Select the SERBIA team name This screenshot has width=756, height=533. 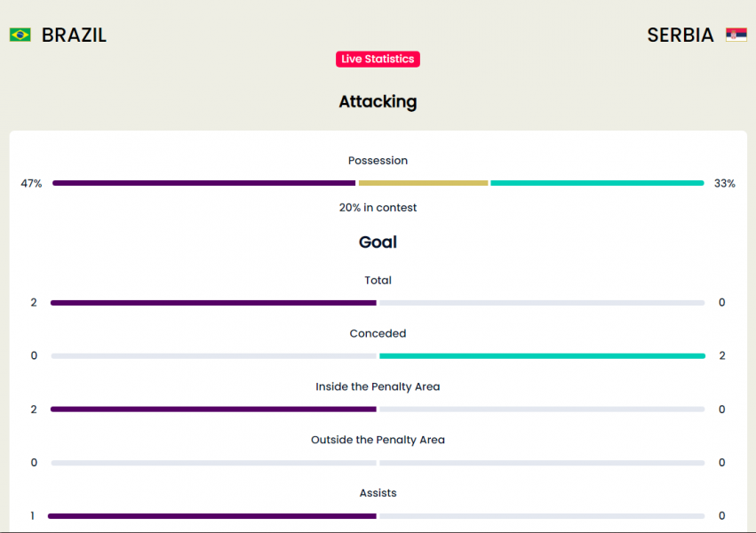pos(680,36)
